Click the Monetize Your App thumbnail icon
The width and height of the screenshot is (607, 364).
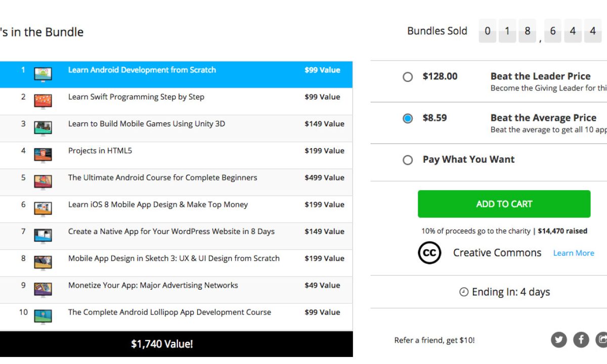(x=43, y=289)
